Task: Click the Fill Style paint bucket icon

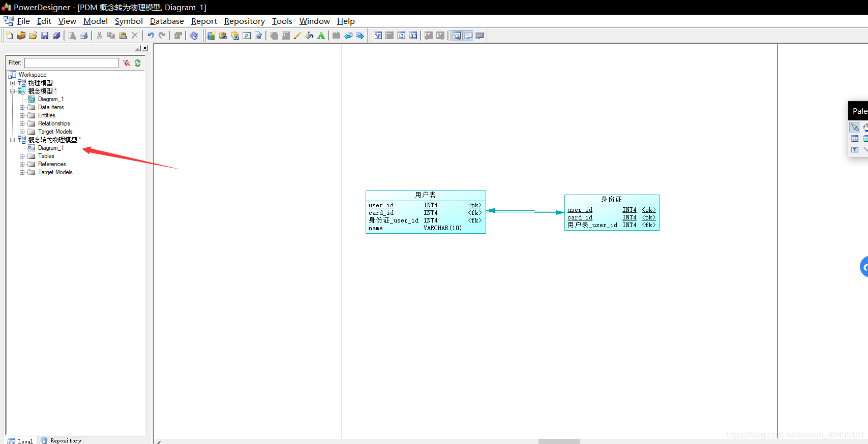Action: [x=309, y=36]
